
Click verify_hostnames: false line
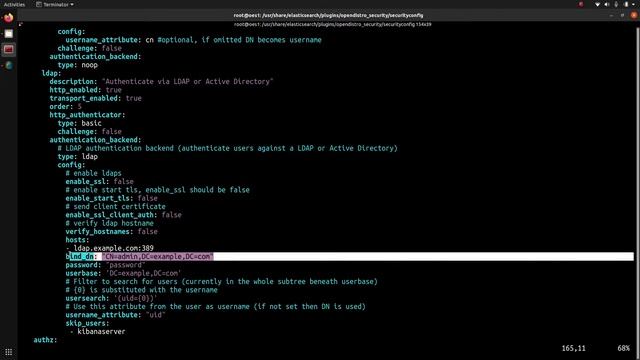[x=111, y=231]
